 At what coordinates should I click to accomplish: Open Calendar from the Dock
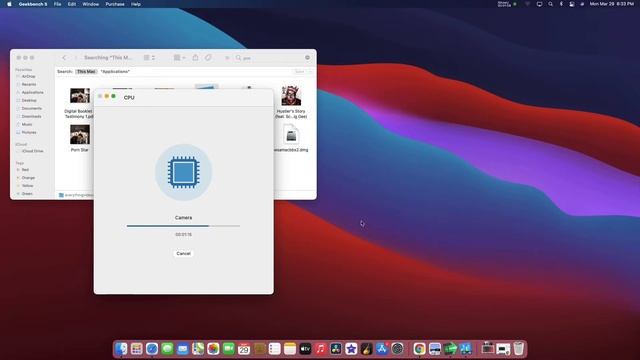click(x=244, y=349)
